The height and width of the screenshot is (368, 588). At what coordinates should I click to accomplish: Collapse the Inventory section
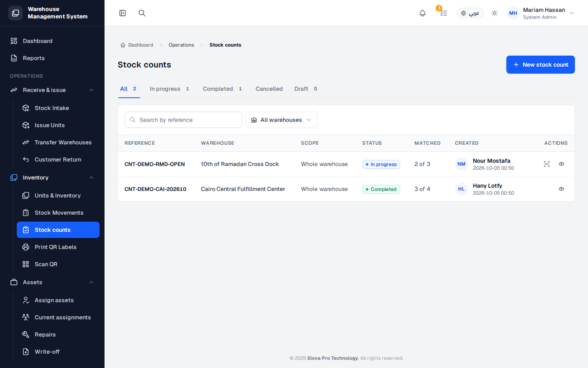coord(52,177)
